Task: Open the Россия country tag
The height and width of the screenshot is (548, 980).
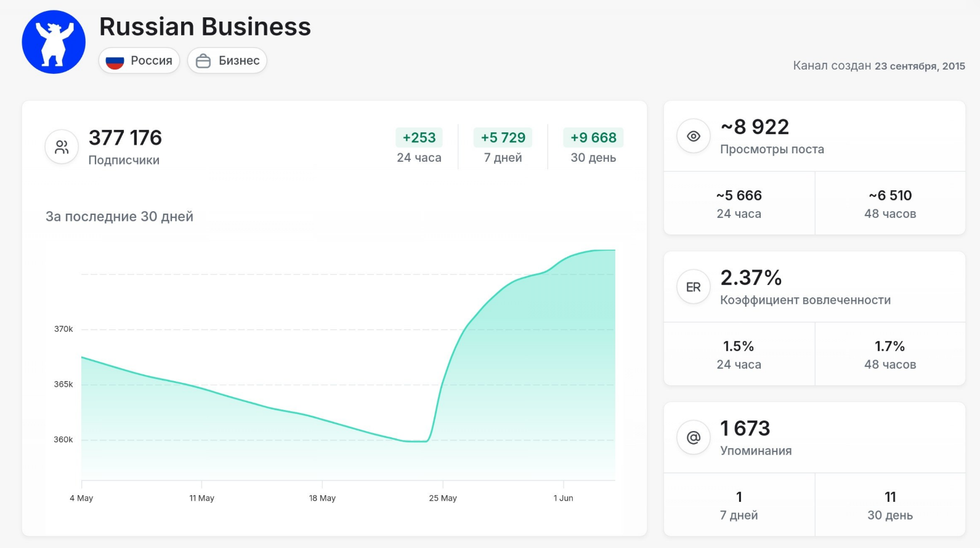Action: pyautogui.click(x=139, y=61)
